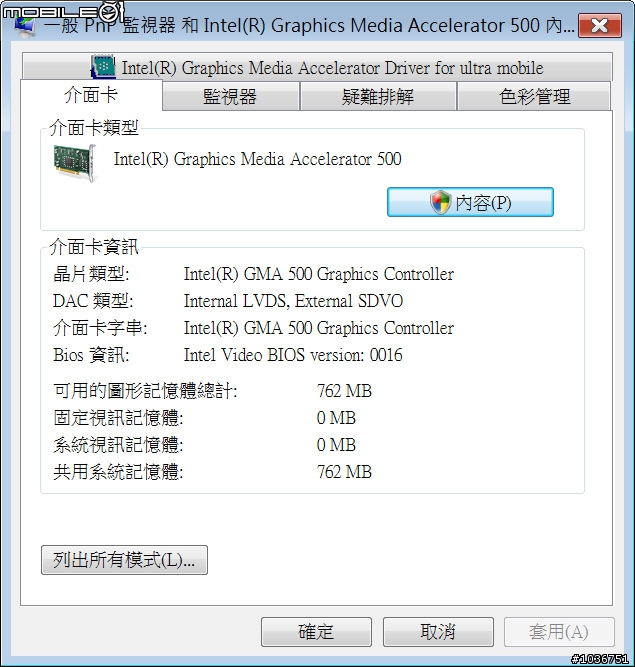The width and height of the screenshot is (635, 667).
Task: Open adapter properties with 內容(P)
Action: click(470, 202)
